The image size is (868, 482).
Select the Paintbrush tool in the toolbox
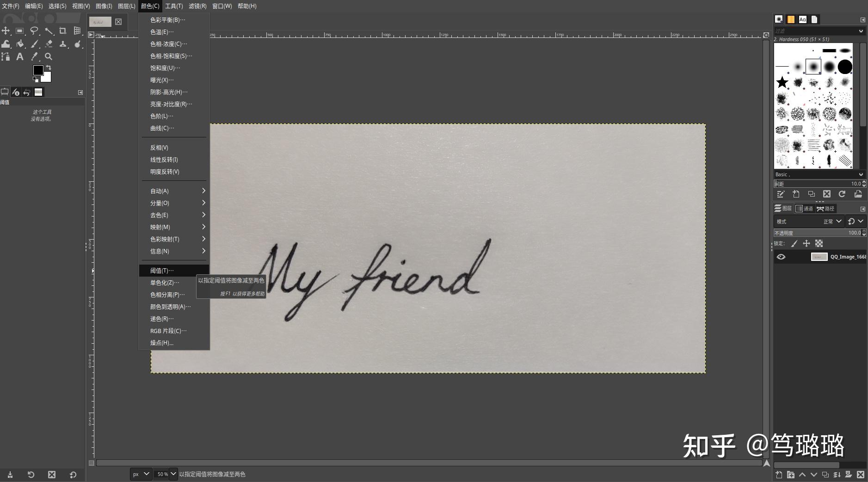point(34,43)
